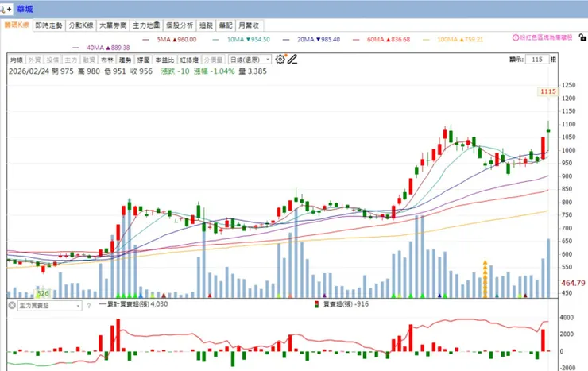Screen dimensions: 588x371
Task: Click the search plus icon beside 華城
Action: [x=6, y=9]
